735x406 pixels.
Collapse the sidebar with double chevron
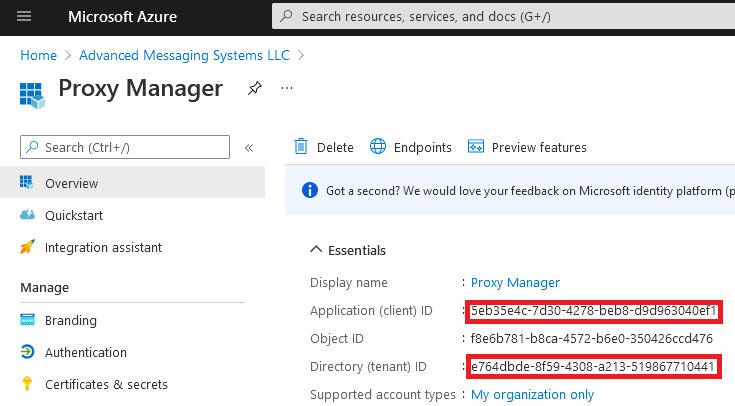pos(249,148)
